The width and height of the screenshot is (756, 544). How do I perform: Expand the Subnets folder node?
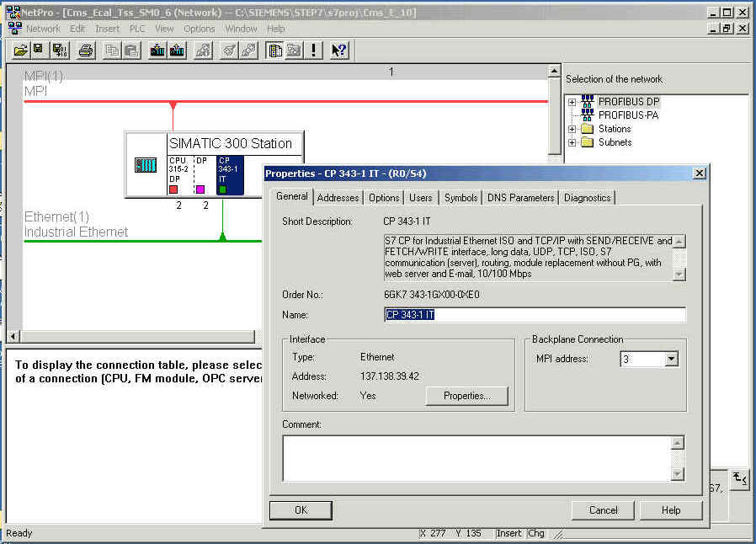point(572,142)
